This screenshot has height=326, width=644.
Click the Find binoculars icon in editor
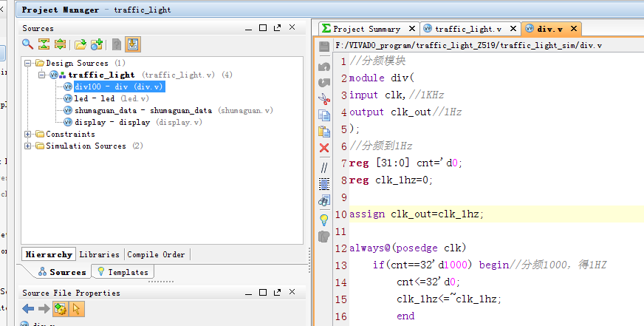tap(324, 200)
